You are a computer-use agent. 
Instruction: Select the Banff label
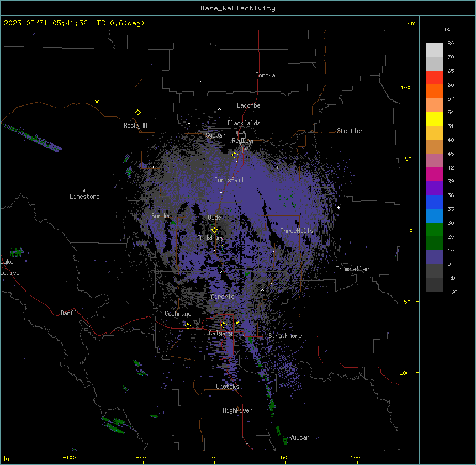click(x=68, y=313)
